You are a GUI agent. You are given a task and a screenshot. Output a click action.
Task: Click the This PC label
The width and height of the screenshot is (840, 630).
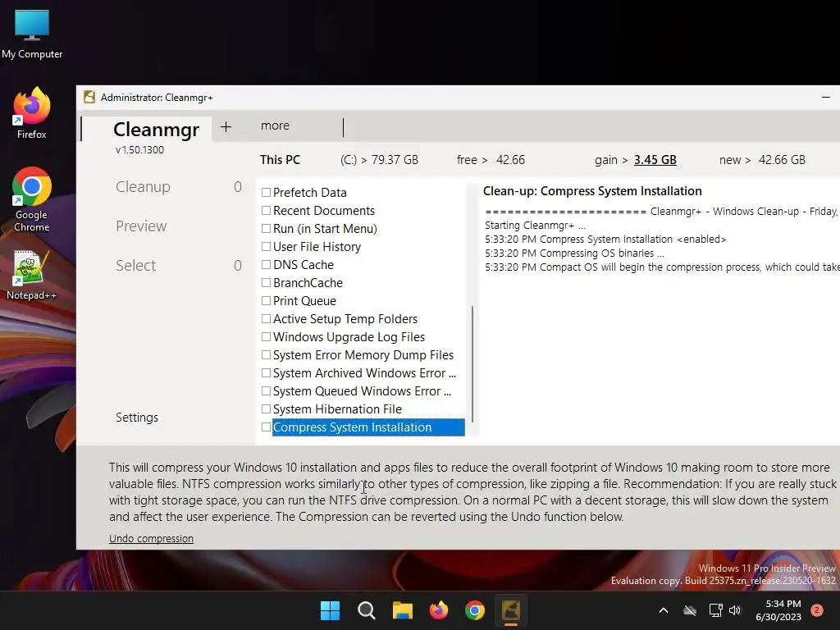pyautogui.click(x=280, y=160)
